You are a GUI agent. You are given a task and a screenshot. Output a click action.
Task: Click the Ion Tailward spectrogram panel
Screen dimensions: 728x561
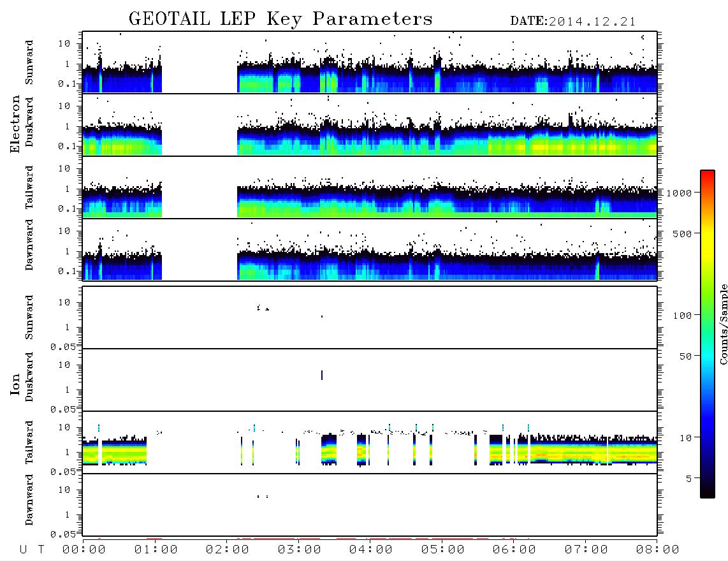point(370,442)
